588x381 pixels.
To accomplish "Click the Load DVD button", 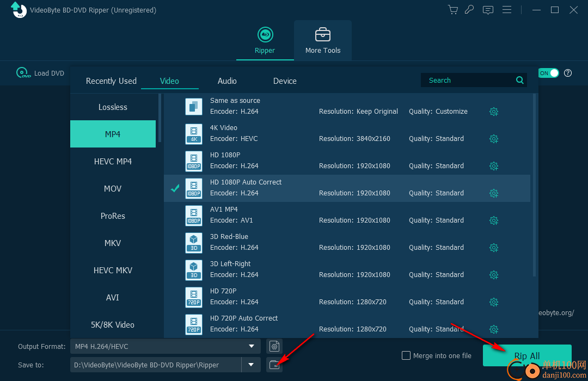I will coord(40,73).
